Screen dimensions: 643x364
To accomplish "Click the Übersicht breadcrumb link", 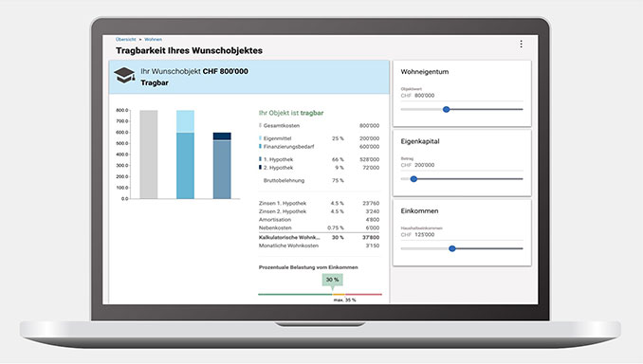I will (x=125, y=40).
